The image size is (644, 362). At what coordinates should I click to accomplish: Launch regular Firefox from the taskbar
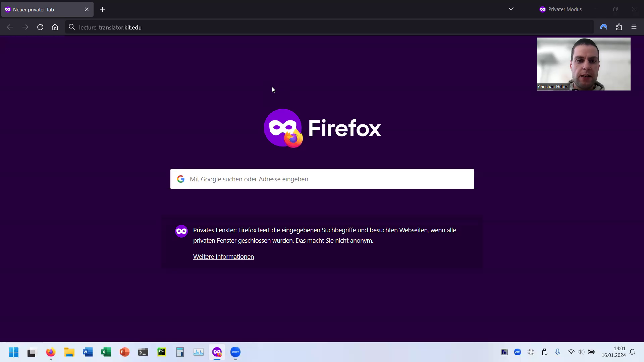tap(51, 352)
